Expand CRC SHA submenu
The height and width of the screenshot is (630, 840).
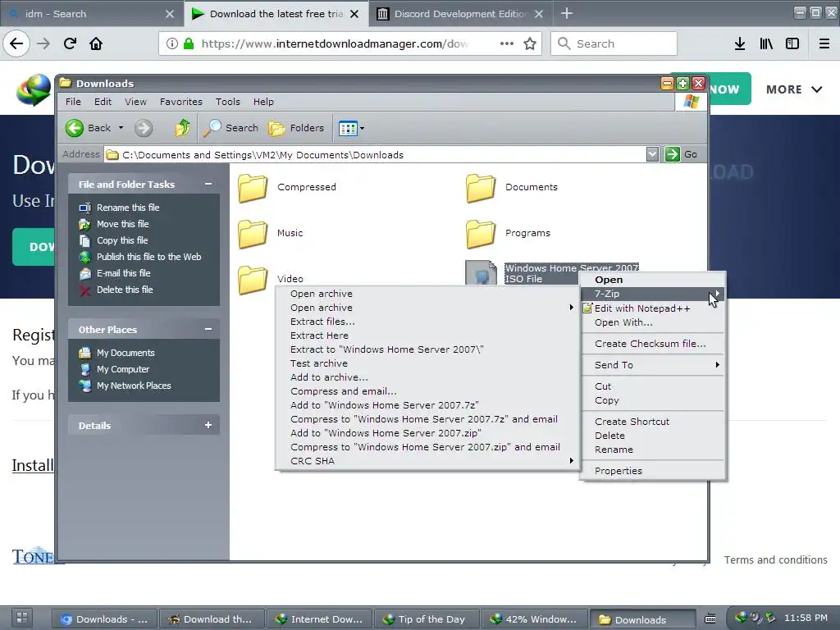[x=572, y=461]
